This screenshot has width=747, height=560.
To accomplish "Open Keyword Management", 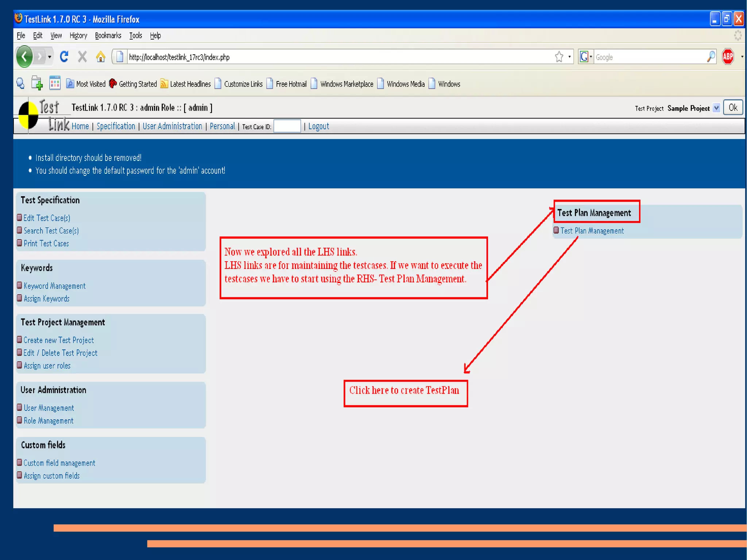I will click(x=55, y=286).
